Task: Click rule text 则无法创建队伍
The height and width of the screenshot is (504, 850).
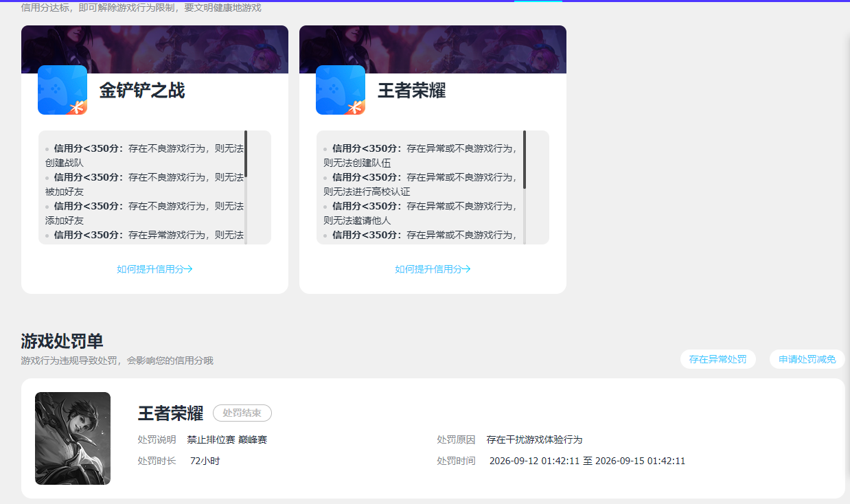Action: (x=356, y=163)
